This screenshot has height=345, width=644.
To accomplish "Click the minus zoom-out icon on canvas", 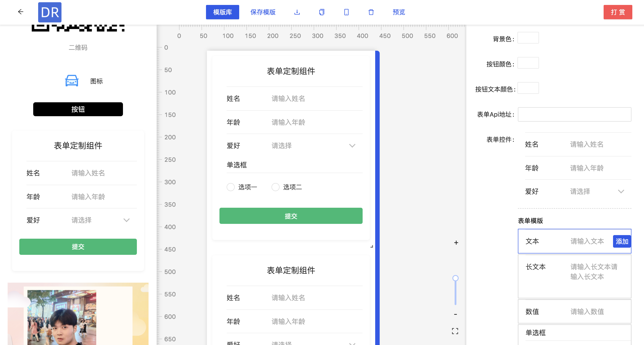I will [456, 314].
